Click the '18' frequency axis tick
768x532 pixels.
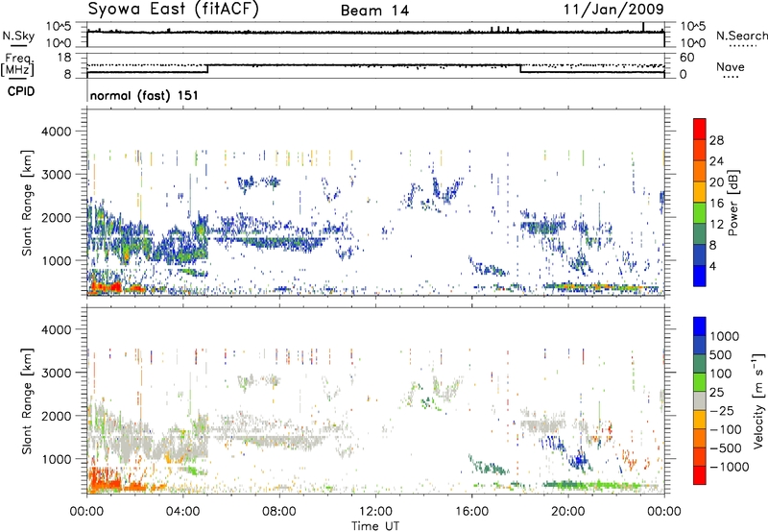[63, 58]
